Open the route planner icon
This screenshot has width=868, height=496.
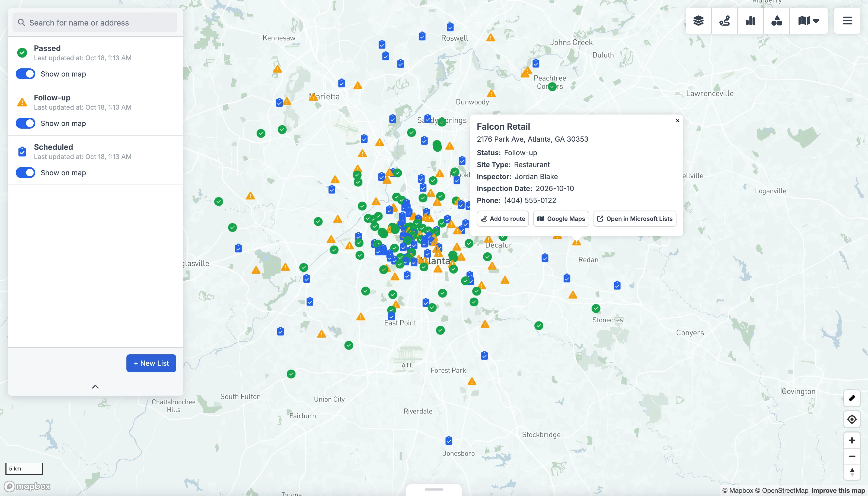click(x=724, y=21)
